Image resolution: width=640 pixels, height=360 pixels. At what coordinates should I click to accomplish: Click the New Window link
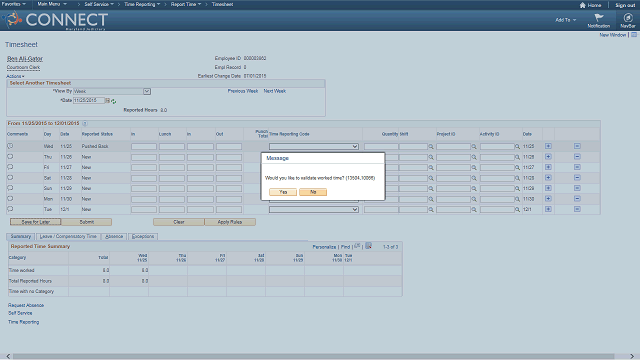[x=612, y=35]
